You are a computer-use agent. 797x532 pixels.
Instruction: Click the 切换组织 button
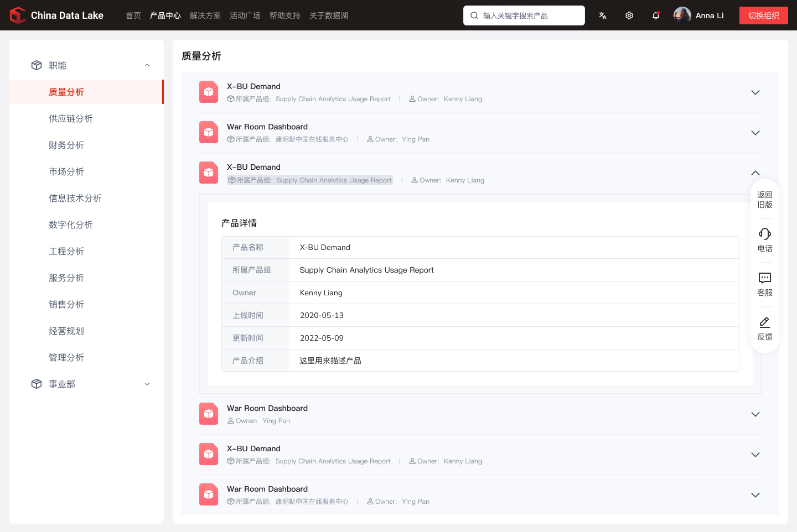(x=763, y=15)
